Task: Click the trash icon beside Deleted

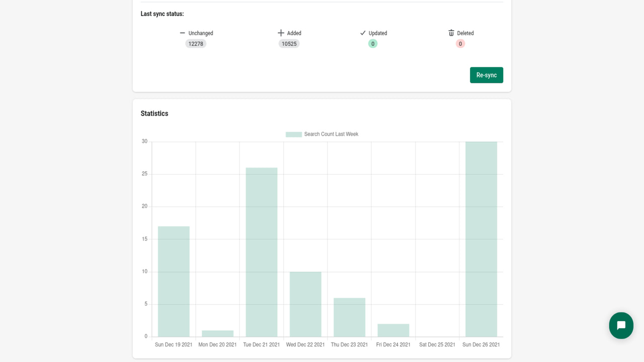Action: (x=451, y=33)
